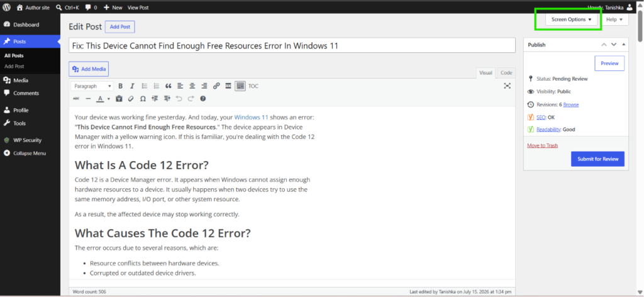Screen dimensions: 644x297
Task: Clear formatting with the eraser icon
Action: click(x=131, y=99)
